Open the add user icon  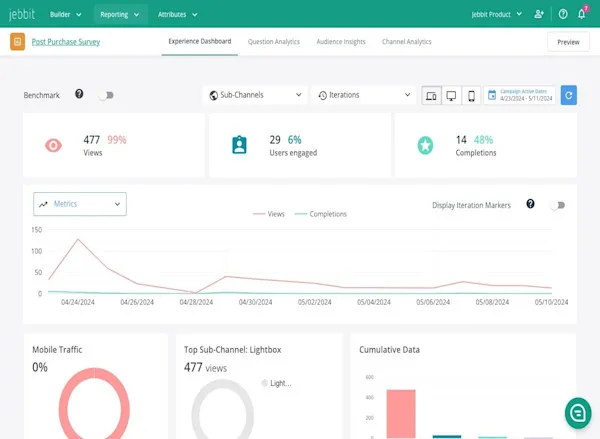[539, 14]
